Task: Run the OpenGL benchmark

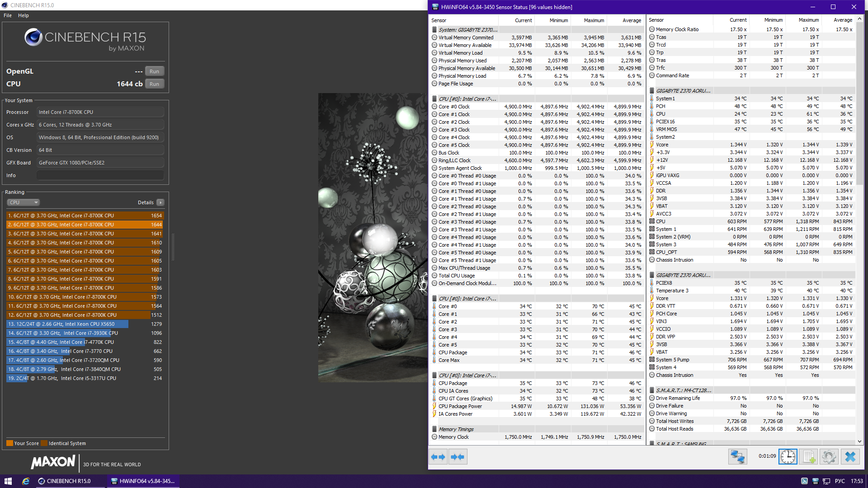Action: click(154, 71)
